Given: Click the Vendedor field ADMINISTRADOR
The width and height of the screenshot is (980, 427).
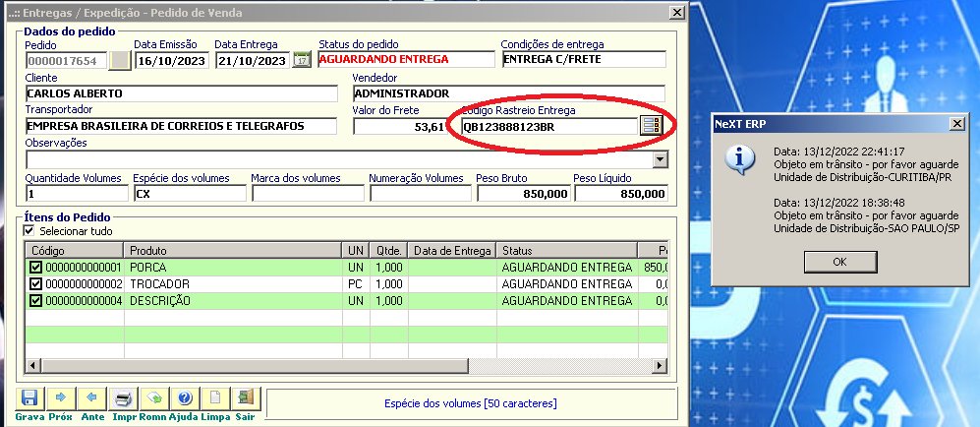Looking at the screenshot, I should click(508, 93).
